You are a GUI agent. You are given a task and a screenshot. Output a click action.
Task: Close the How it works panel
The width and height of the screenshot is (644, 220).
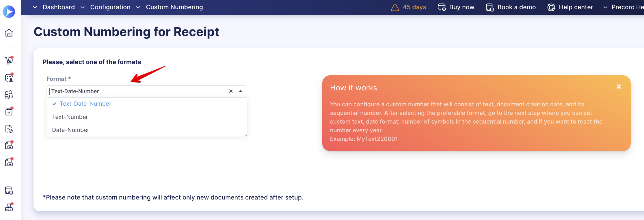tap(619, 87)
